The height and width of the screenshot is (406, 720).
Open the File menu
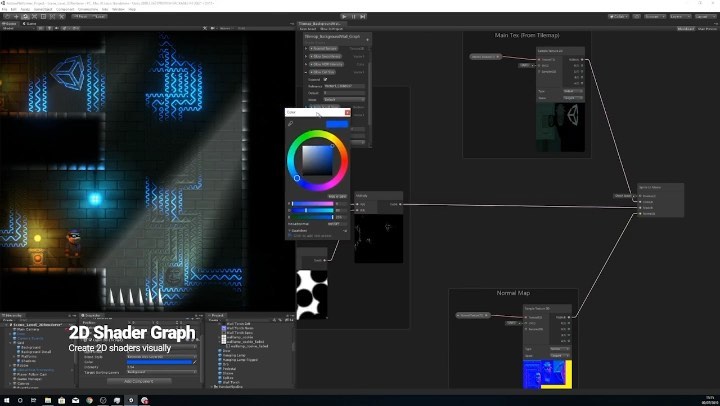[x=4, y=9]
